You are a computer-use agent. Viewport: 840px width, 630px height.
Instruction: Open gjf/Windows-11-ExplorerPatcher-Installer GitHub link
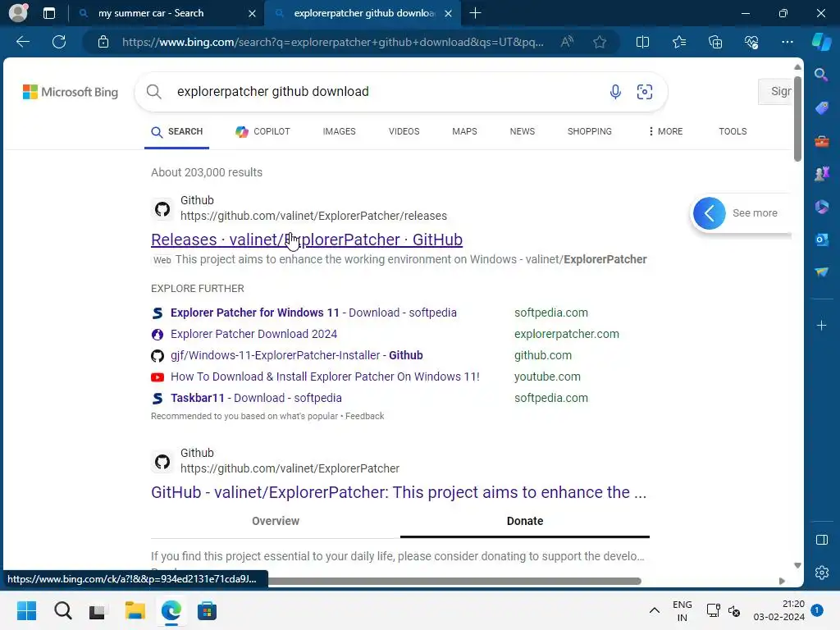coord(296,356)
